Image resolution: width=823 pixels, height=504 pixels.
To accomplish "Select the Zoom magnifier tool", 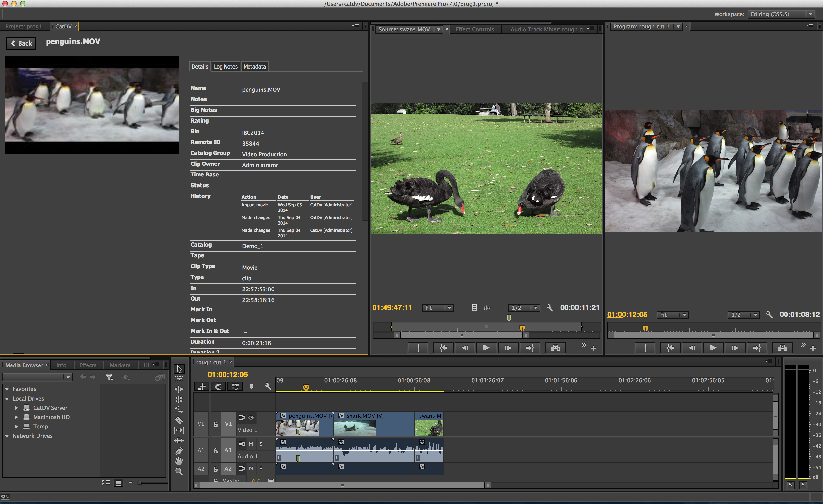I will pos(179,472).
